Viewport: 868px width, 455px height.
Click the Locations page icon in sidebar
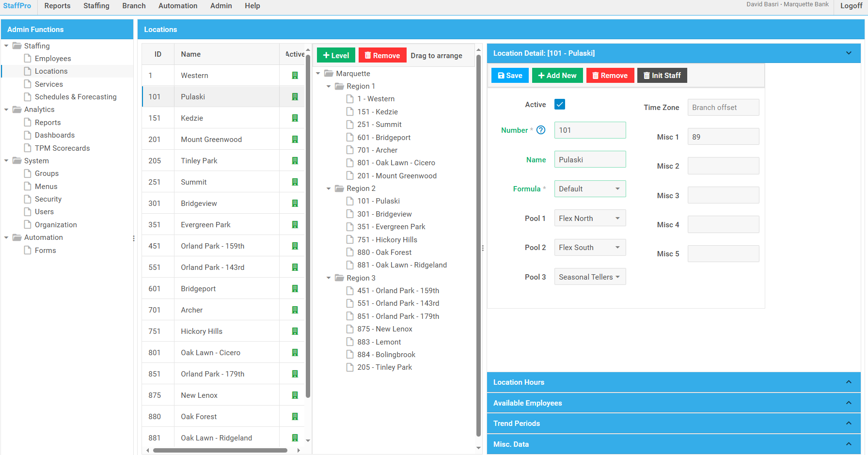pos(28,71)
